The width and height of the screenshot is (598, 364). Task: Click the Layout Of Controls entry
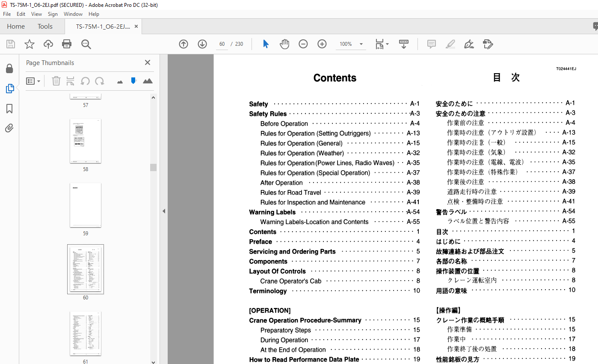[277, 271]
